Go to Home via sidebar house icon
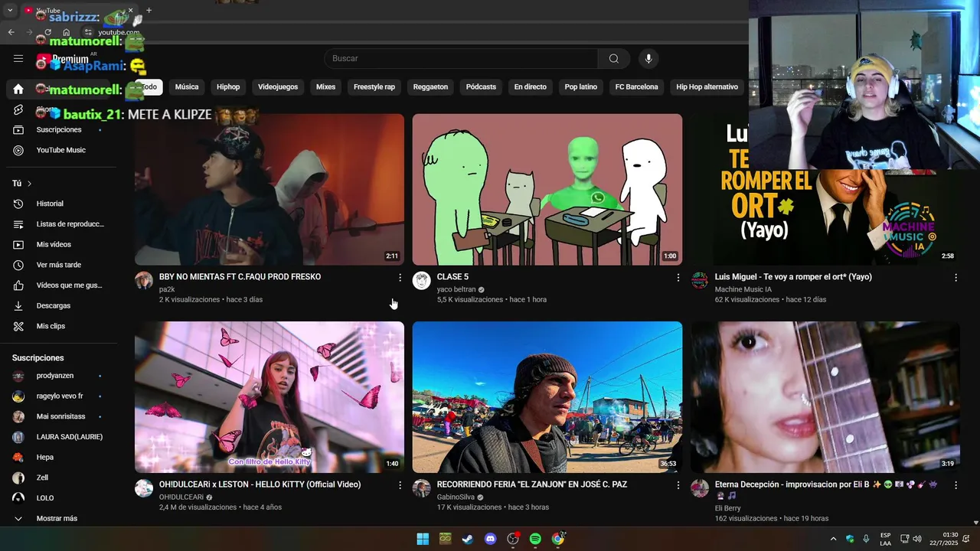 click(x=18, y=89)
